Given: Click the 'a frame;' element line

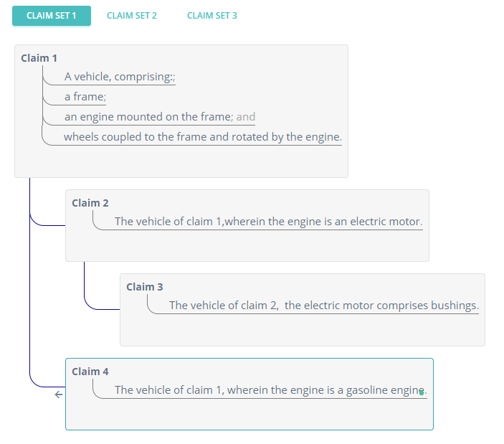Looking at the screenshot, I should point(85,96).
